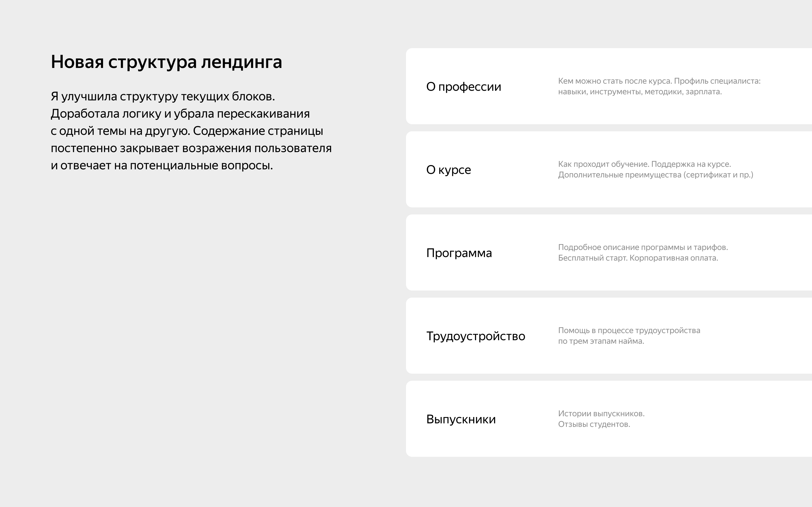Click description 'Подробное описание программы и тарифов'

tap(642, 247)
